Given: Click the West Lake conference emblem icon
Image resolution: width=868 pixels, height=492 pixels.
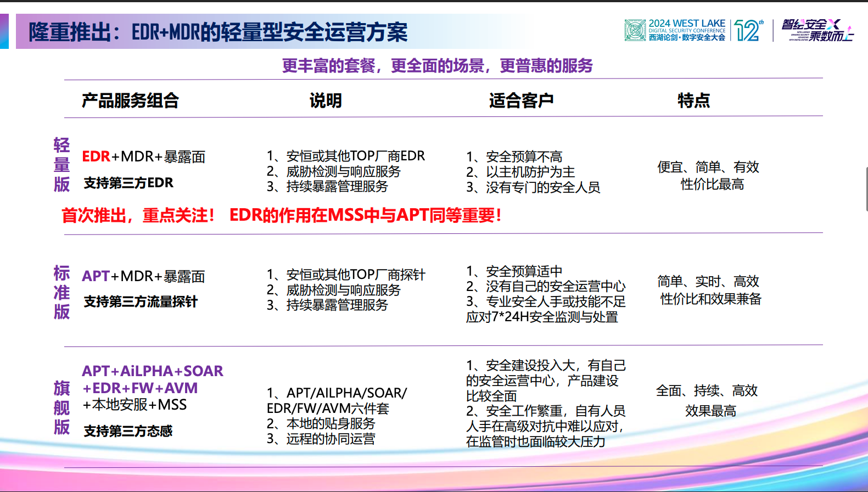Looking at the screenshot, I should [635, 30].
